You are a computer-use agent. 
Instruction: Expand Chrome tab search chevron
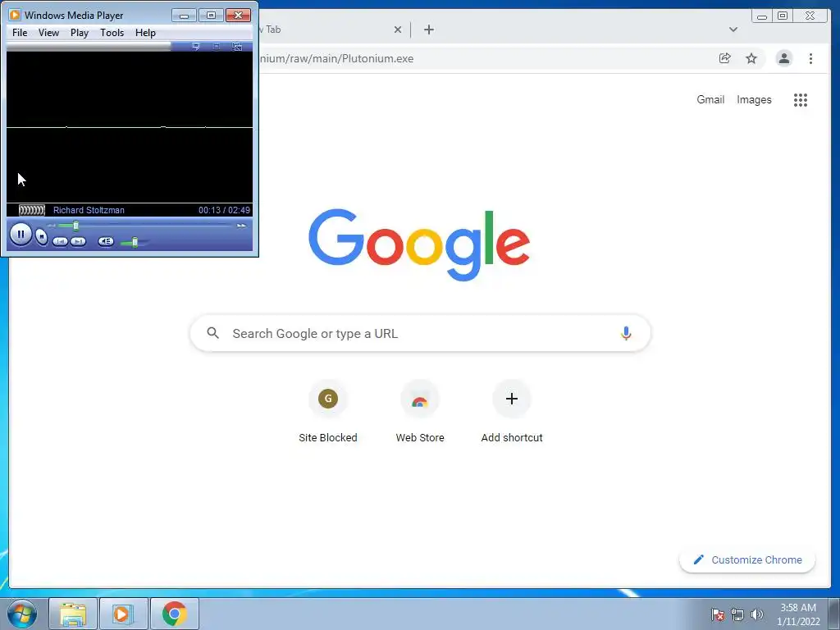[733, 30]
